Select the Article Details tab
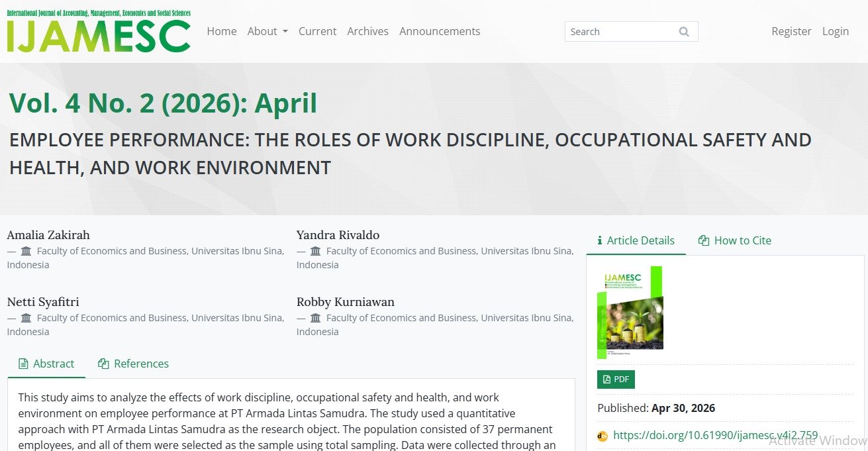This screenshot has width=868, height=451. point(636,240)
